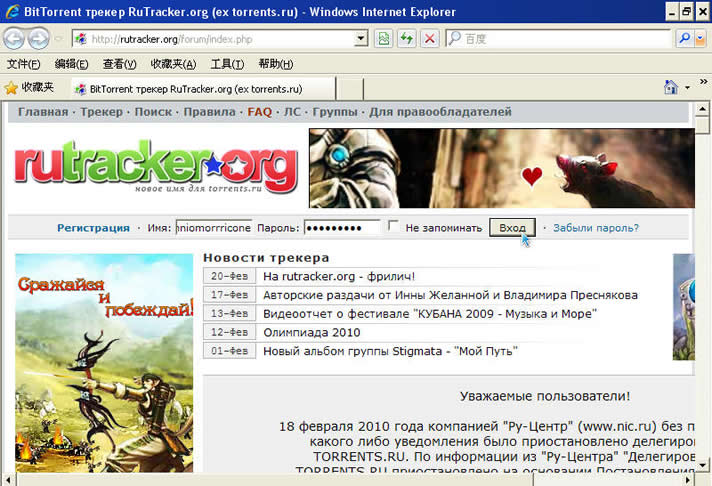Click the 01-фев date cell
Screen dimensions: 712x486
[x=230, y=351]
